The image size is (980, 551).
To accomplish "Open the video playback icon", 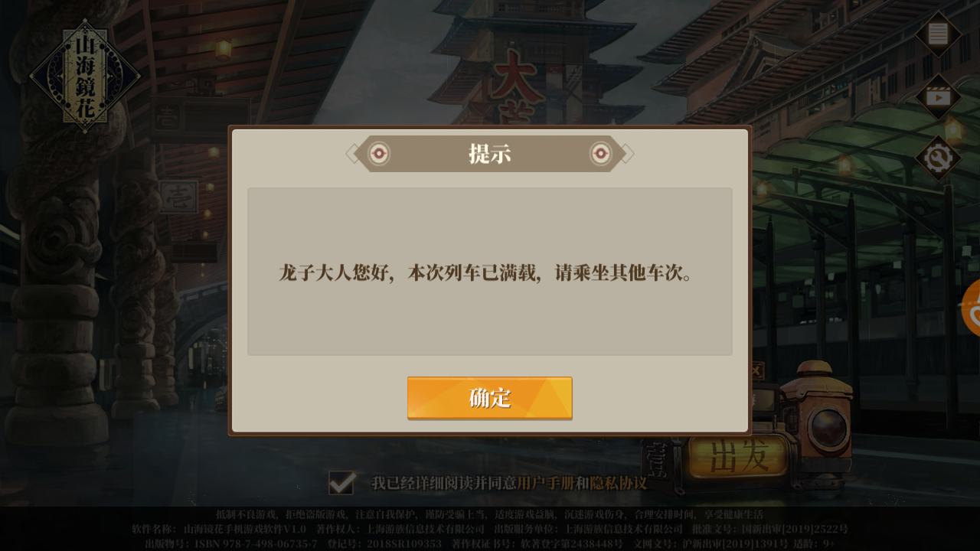I will click(938, 96).
